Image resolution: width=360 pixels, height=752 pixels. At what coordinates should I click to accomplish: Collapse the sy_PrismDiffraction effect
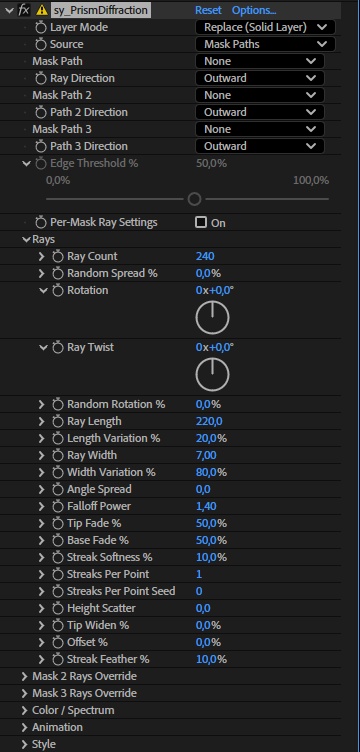coord(9,10)
